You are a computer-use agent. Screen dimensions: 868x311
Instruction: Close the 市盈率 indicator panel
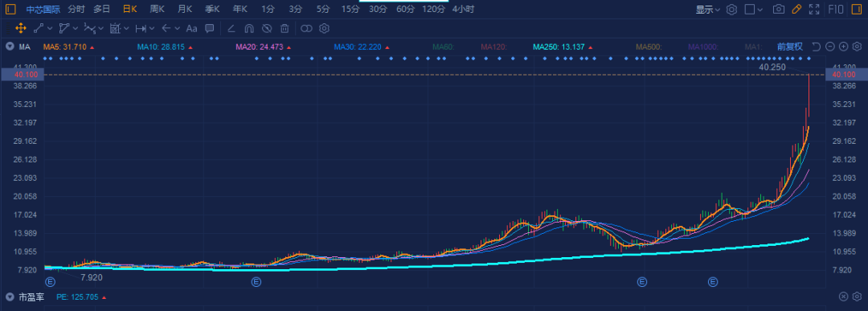844,297
